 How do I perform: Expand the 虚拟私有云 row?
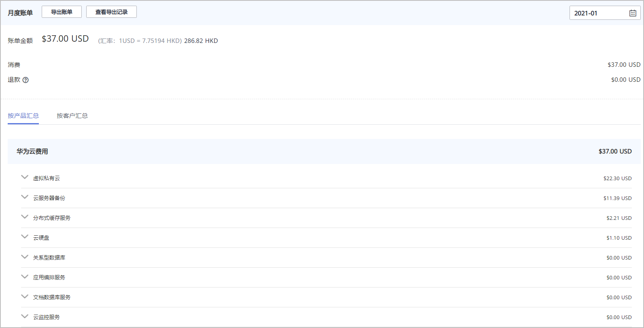pyautogui.click(x=25, y=177)
